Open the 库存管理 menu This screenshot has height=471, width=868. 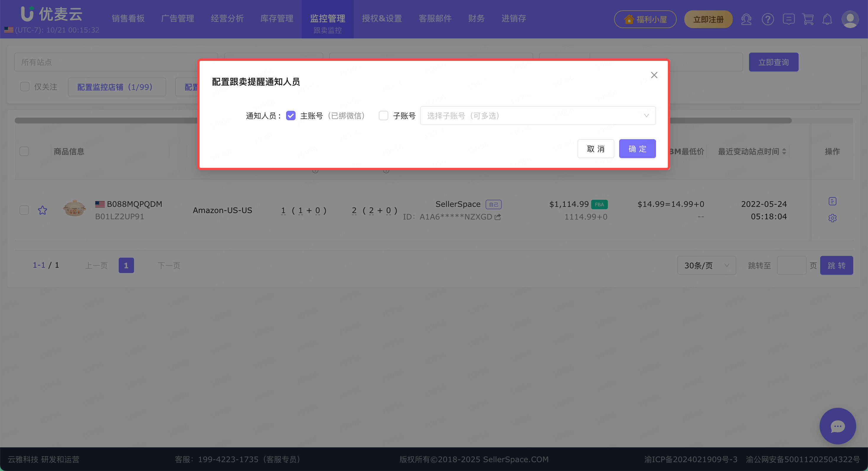[277, 19]
